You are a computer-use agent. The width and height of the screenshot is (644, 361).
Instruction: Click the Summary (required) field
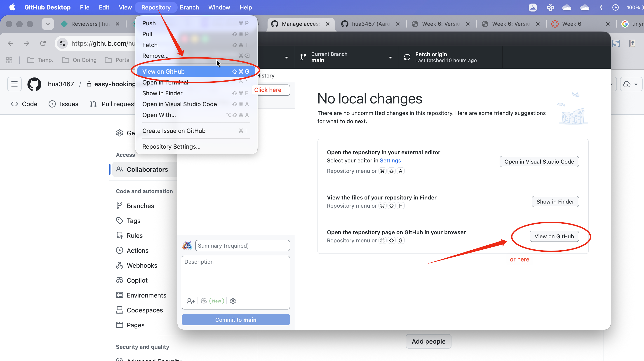pyautogui.click(x=242, y=246)
